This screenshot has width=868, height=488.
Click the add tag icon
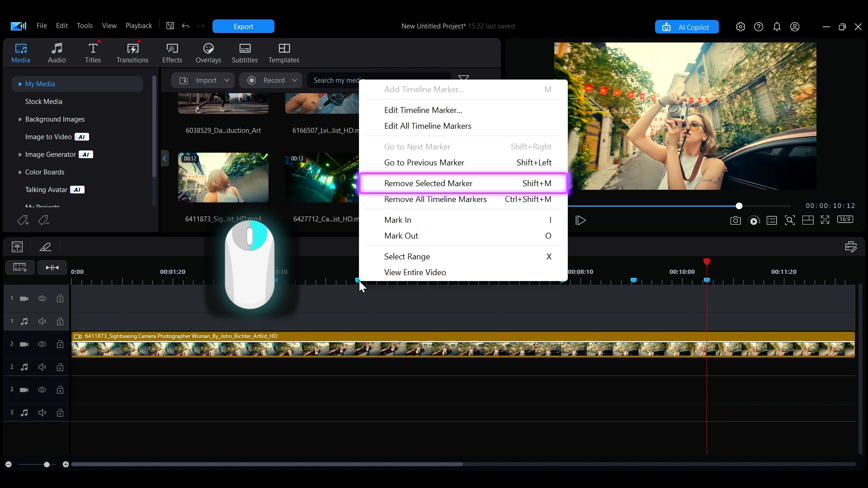point(23,220)
